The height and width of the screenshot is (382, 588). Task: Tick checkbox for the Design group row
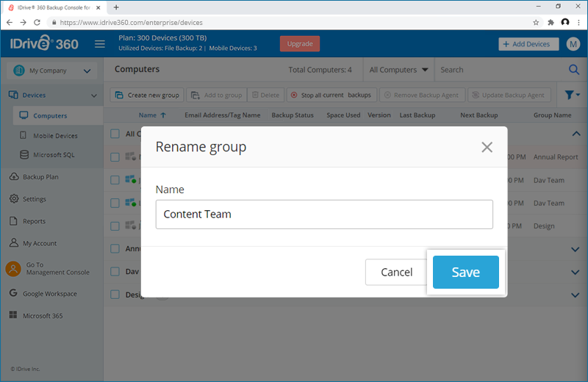click(x=115, y=295)
